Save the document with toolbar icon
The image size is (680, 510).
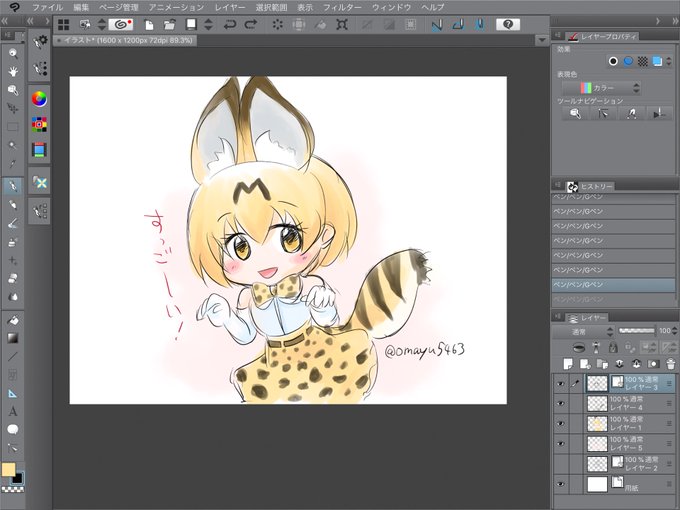[191, 24]
